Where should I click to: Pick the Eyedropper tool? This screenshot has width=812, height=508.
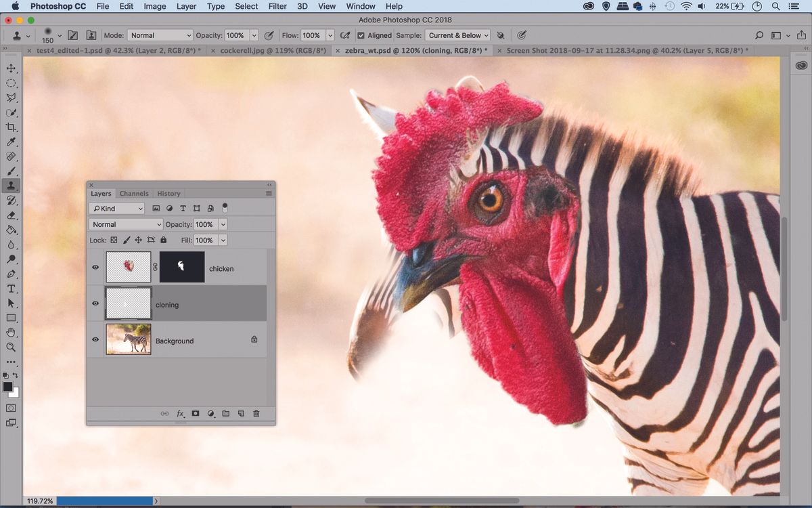tap(9, 142)
